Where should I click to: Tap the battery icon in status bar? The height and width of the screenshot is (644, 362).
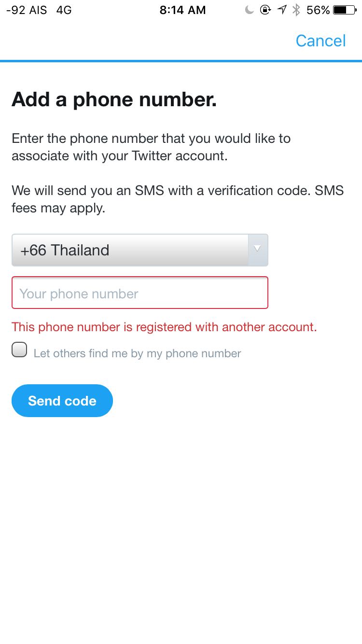pyautogui.click(x=344, y=10)
